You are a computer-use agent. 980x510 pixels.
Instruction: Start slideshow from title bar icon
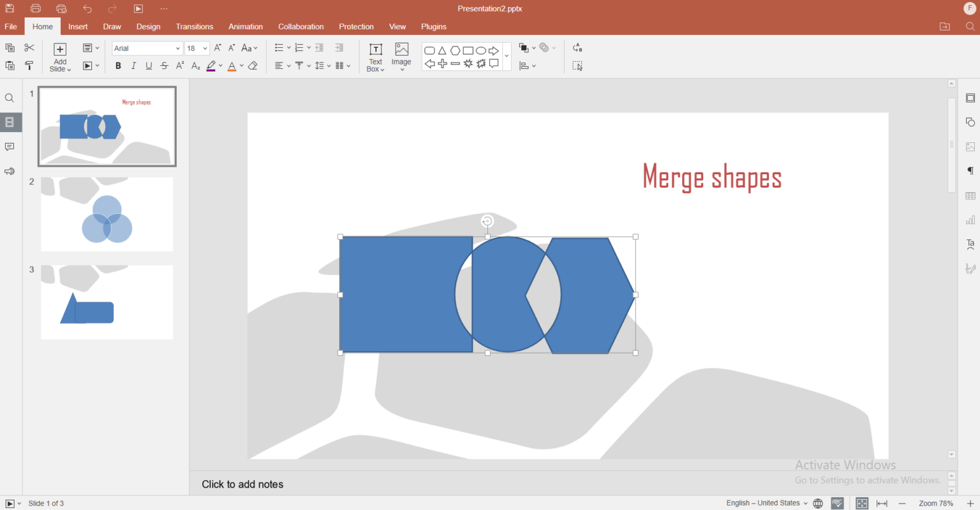click(138, 9)
